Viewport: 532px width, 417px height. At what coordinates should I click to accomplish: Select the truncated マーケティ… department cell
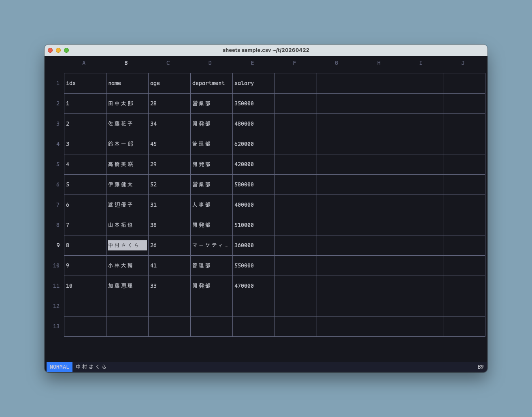210,245
